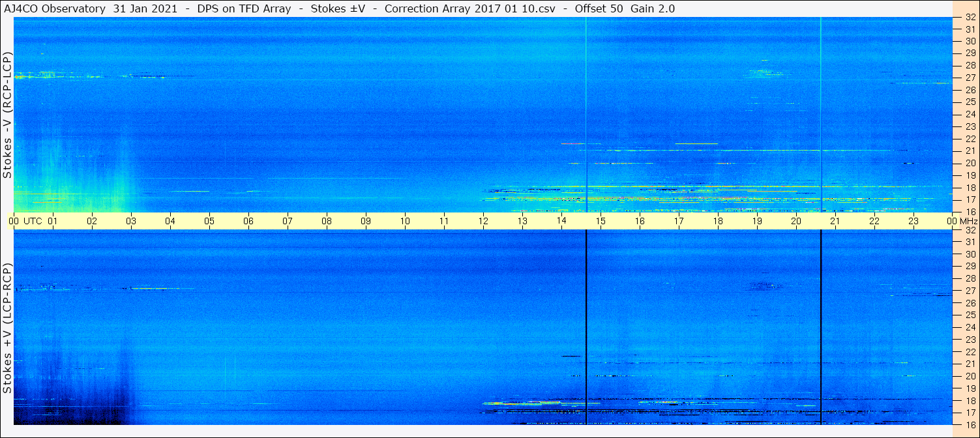Viewport: 980px width, 438px height.
Task: Click hour '03' on the UTC time axis
Action: pyautogui.click(x=131, y=221)
